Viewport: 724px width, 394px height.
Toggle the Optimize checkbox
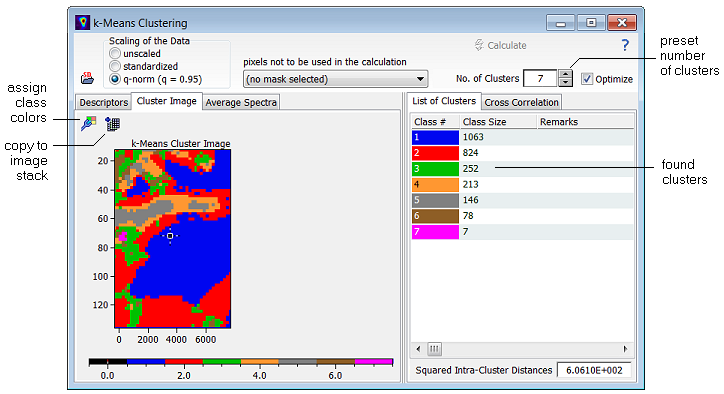586,79
